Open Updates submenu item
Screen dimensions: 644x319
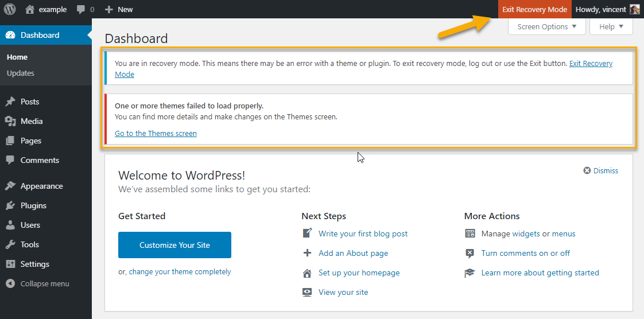tap(20, 73)
